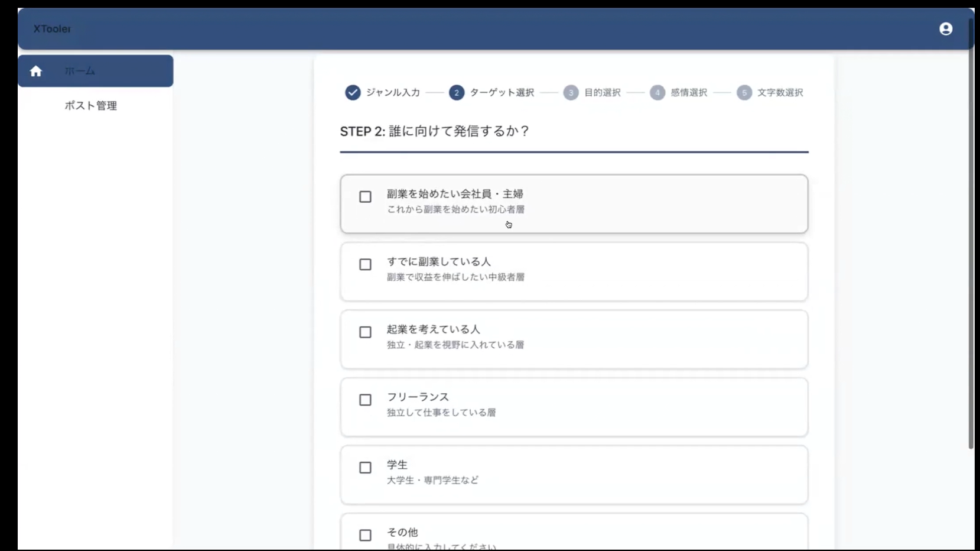Click the home icon in the sidebar
Viewport: 980px width, 551px height.
click(x=36, y=71)
